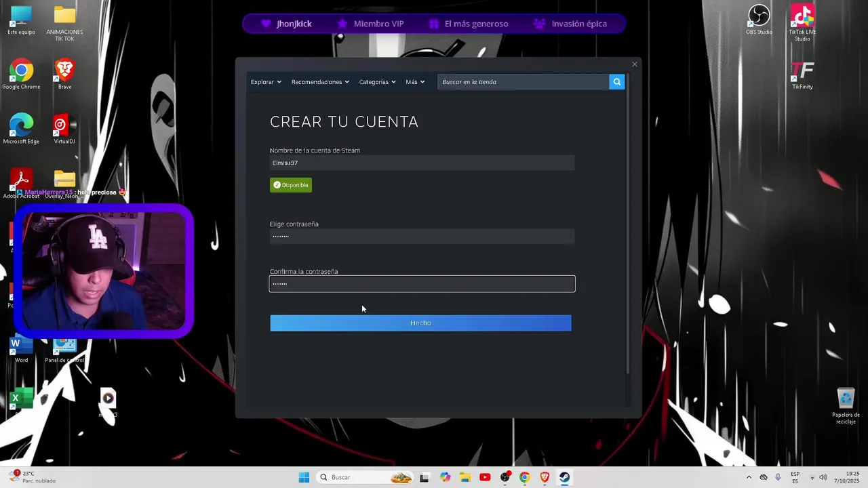Image resolution: width=868 pixels, height=488 pixels.
Task: Open Este equipo desktop icon
Action: pos(21,20)
